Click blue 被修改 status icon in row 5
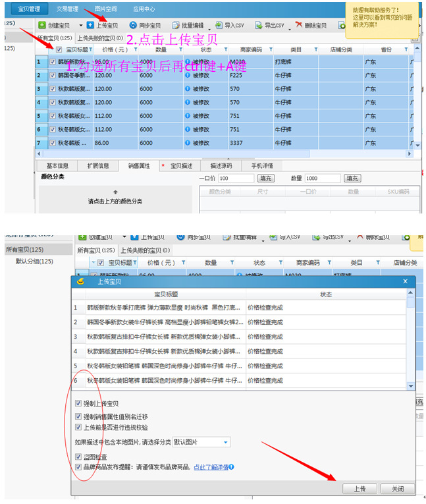426x504 pixels. coord(188,116)
